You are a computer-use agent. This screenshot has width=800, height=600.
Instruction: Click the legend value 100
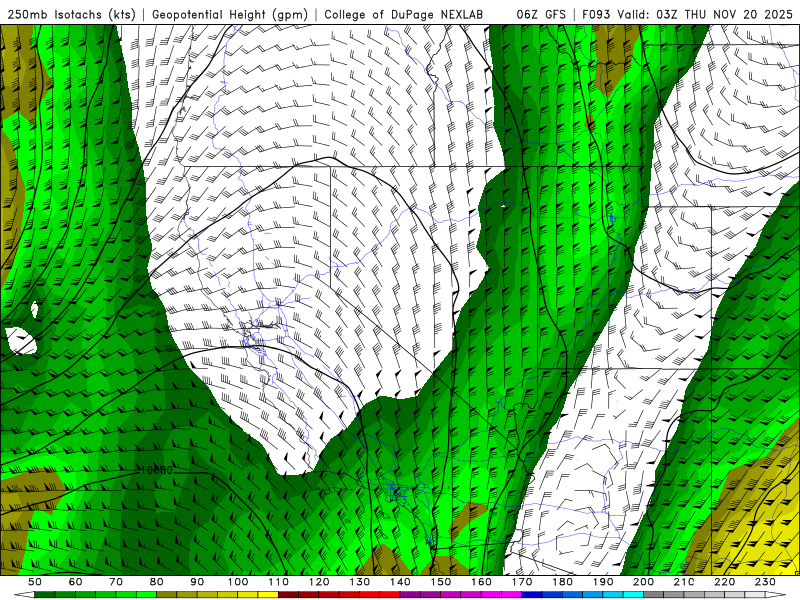pos(238,582)
